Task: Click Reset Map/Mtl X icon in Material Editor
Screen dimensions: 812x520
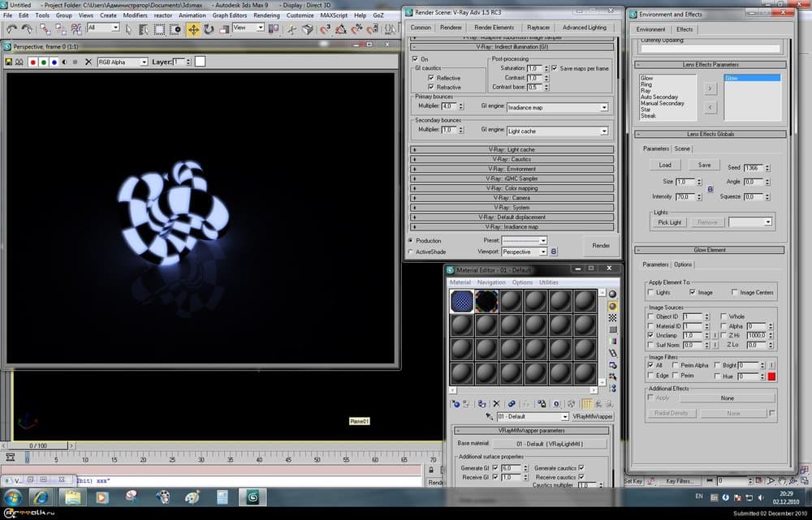Action: [496, 403]
